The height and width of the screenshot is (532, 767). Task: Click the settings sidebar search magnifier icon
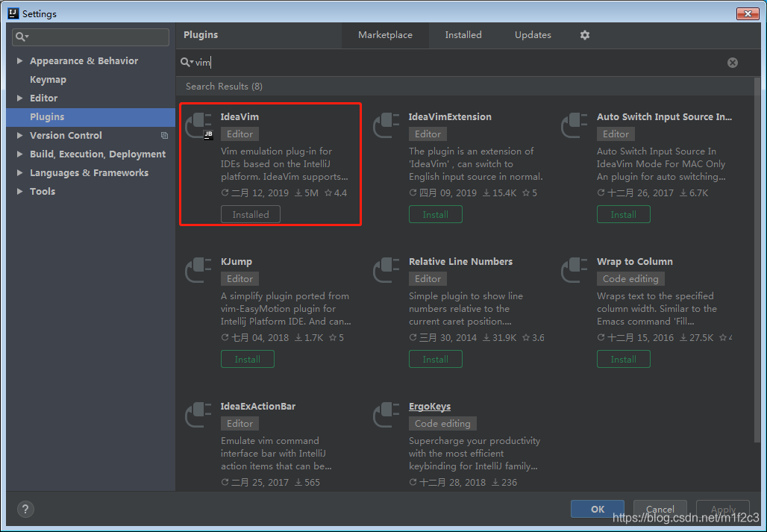coord(22,37)
